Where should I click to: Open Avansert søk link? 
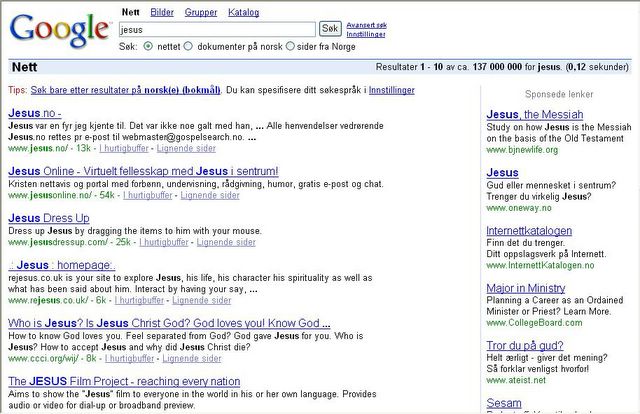coord(367,25)
